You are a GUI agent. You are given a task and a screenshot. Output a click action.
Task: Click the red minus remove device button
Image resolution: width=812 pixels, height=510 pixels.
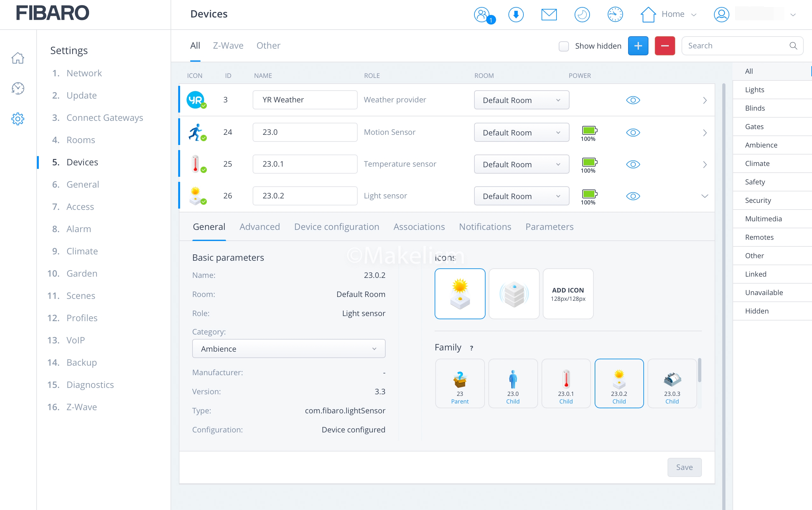pyautogui.click(x=664, y=46)
